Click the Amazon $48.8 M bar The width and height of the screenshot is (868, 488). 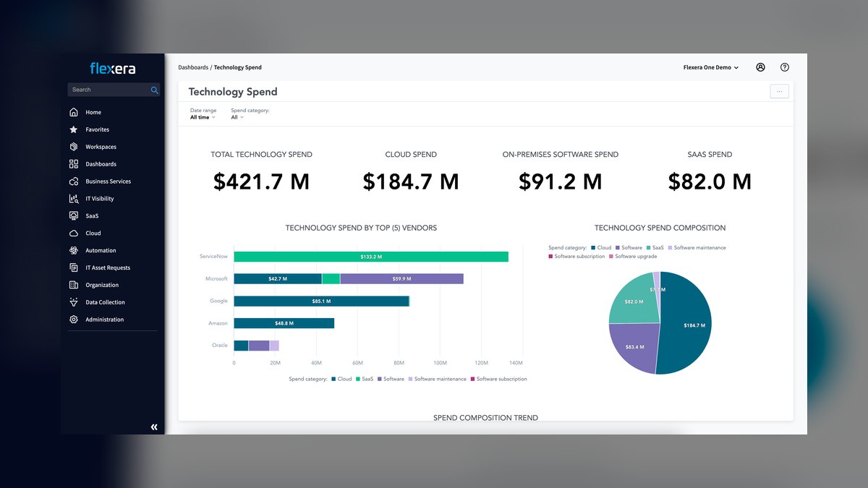coord(284,323)
